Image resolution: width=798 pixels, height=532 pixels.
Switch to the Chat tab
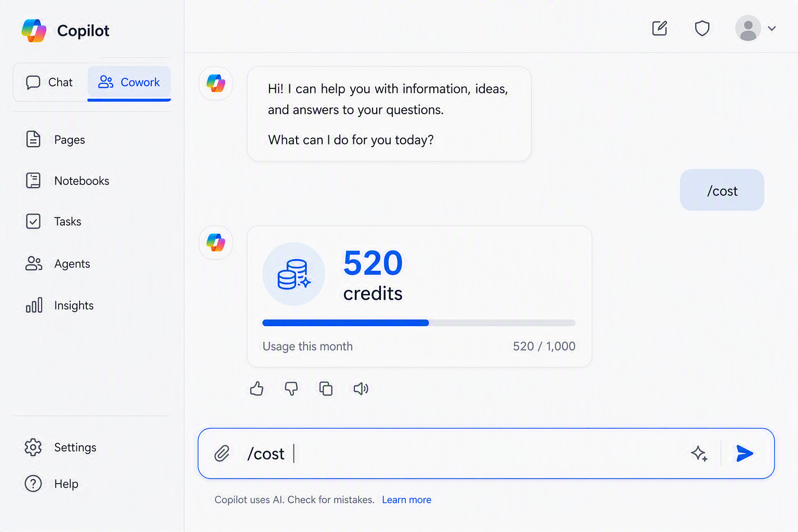pos(50,82)
